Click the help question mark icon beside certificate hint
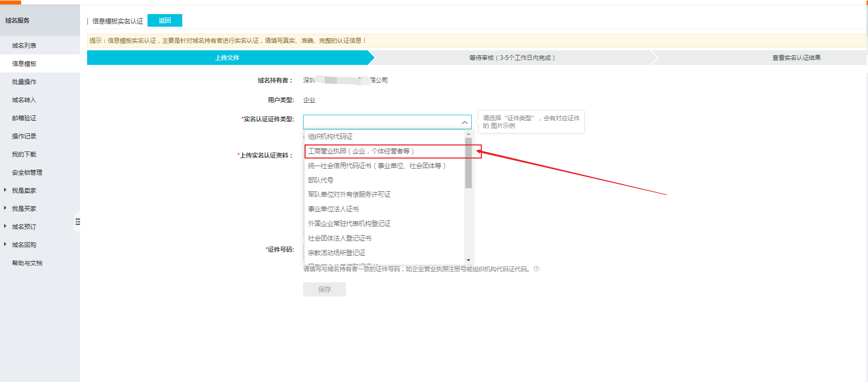The width and height of the screenshot is (868, 382). click(536, 269)
